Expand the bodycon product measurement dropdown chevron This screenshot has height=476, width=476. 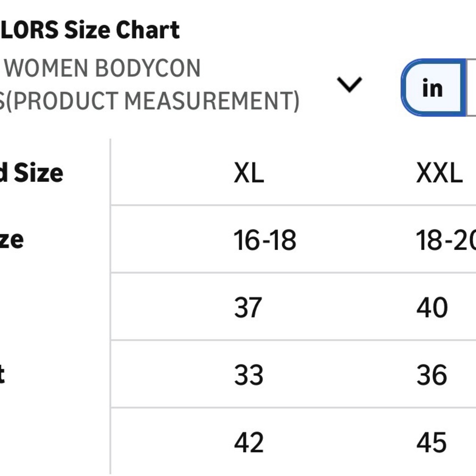[349, 84]
